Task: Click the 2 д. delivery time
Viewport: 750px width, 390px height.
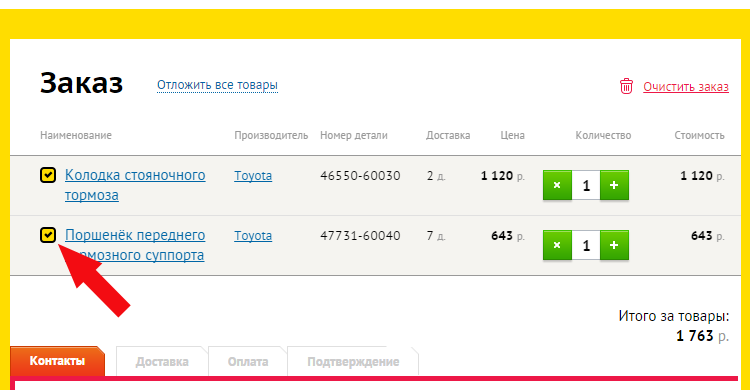Action: click(x=436, y=176)
